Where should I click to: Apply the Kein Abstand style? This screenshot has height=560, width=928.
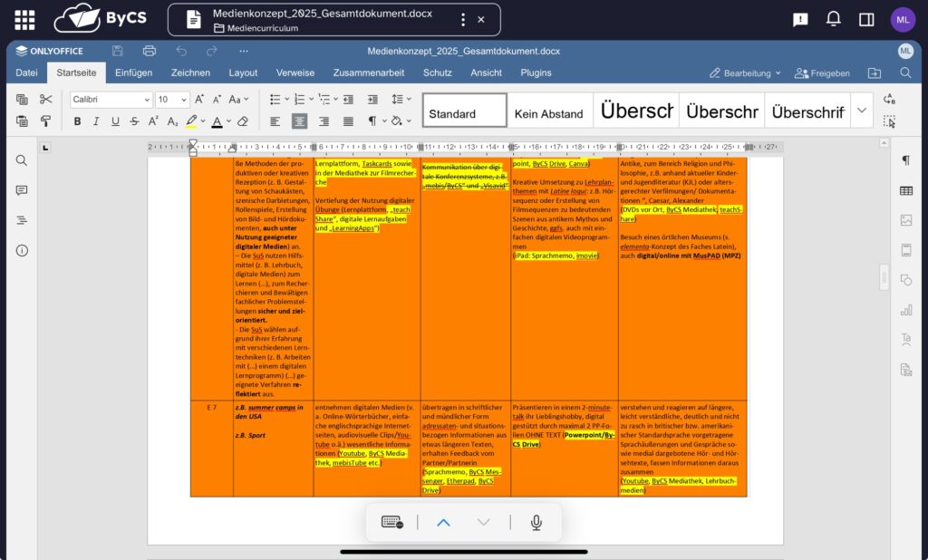coord(550,111)
